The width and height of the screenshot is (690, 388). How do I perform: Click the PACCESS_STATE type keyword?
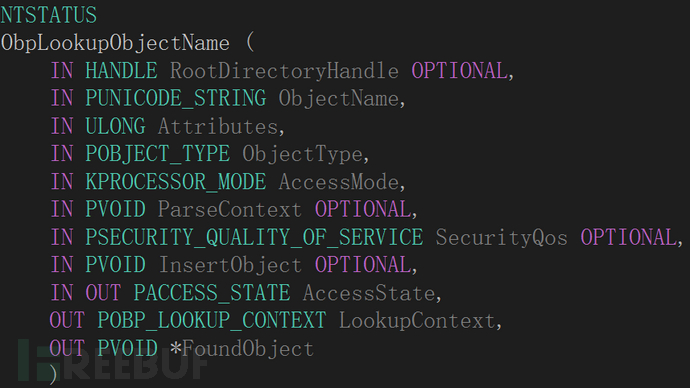[x=212, y=293]
